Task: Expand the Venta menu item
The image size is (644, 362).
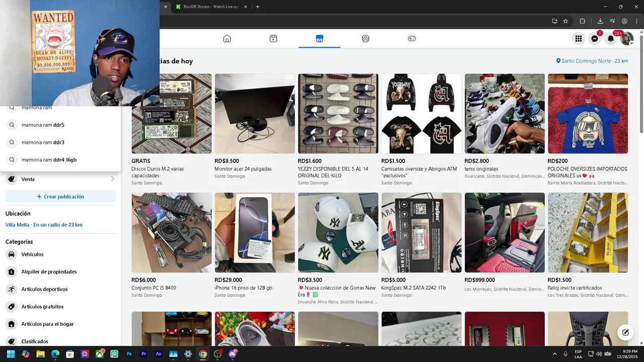Action: pyautogui.click(x=60, y=179)
